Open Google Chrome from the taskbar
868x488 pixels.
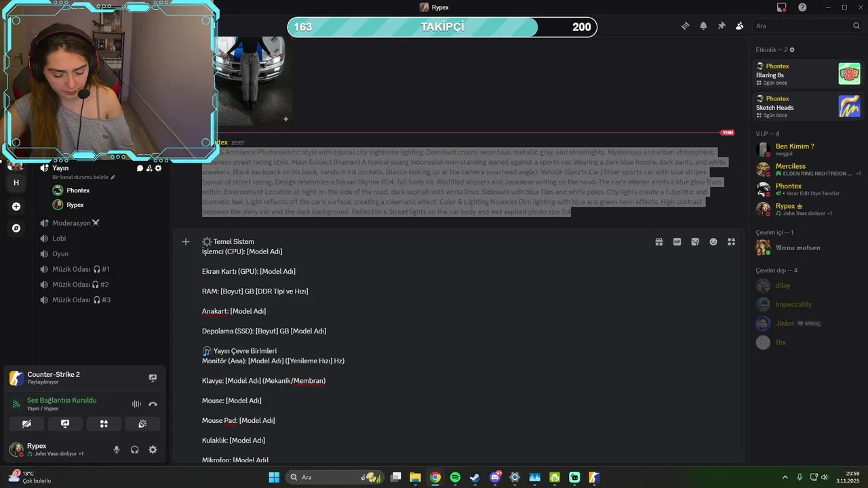[435, 477]
